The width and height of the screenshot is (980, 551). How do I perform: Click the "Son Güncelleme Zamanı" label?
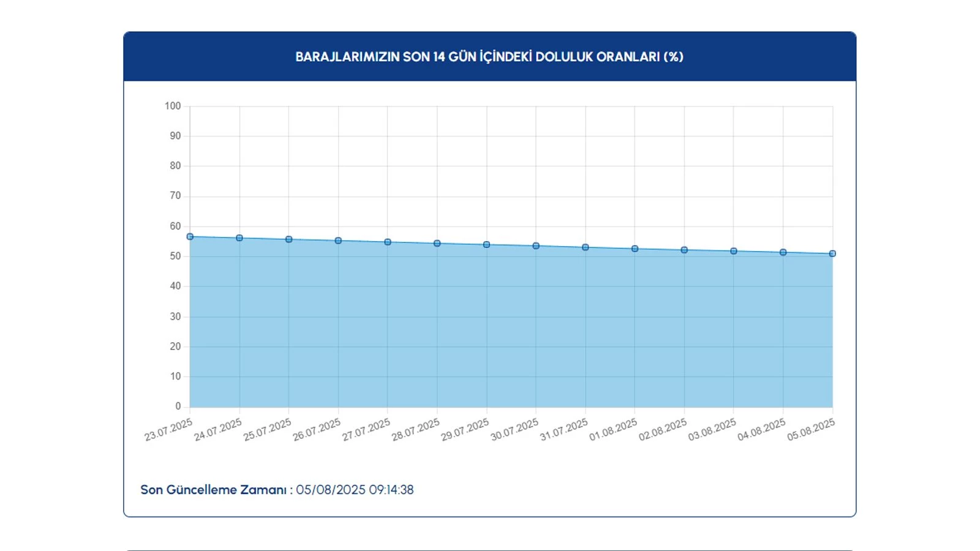coord(213,490)
